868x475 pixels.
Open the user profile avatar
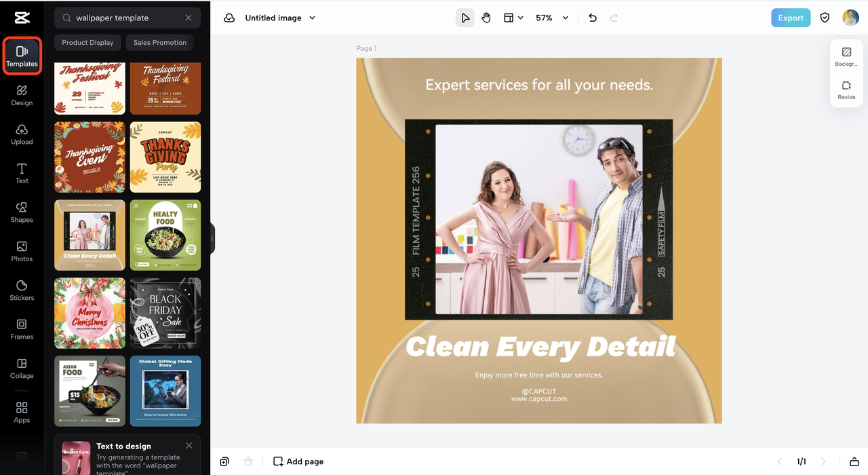point(850,18)
